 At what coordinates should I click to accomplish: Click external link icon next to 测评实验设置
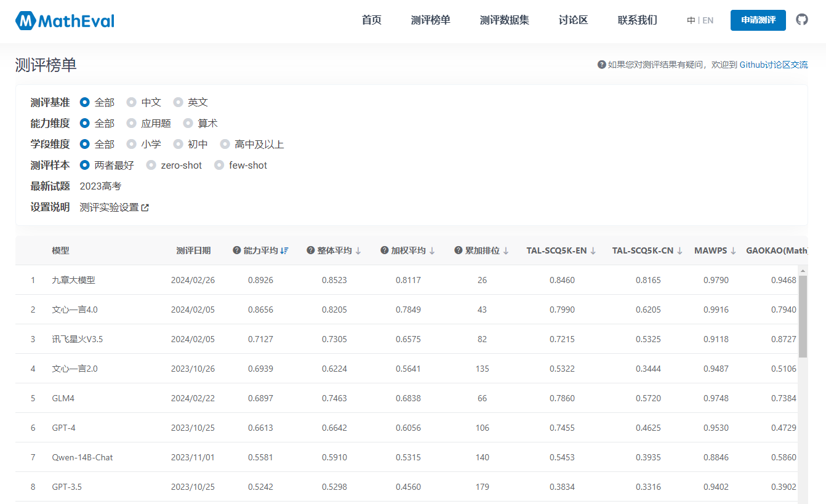pyautogui.click(x=145, y=208)
